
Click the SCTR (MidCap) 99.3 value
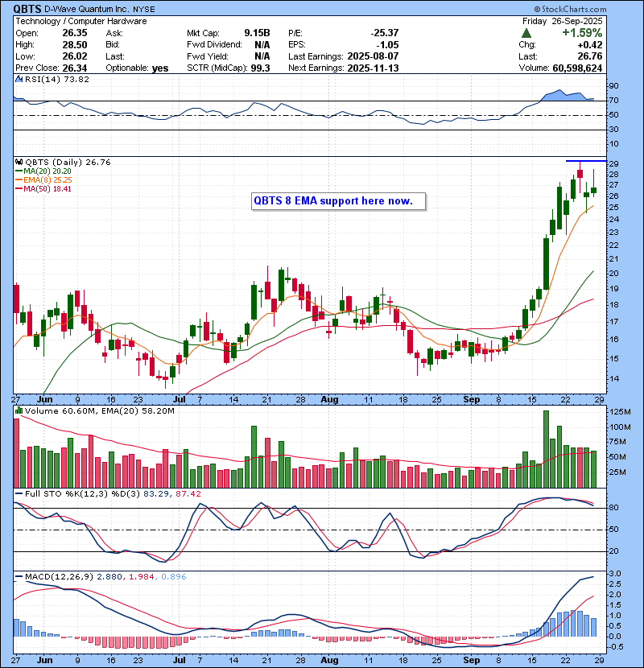tap(260, 68)
